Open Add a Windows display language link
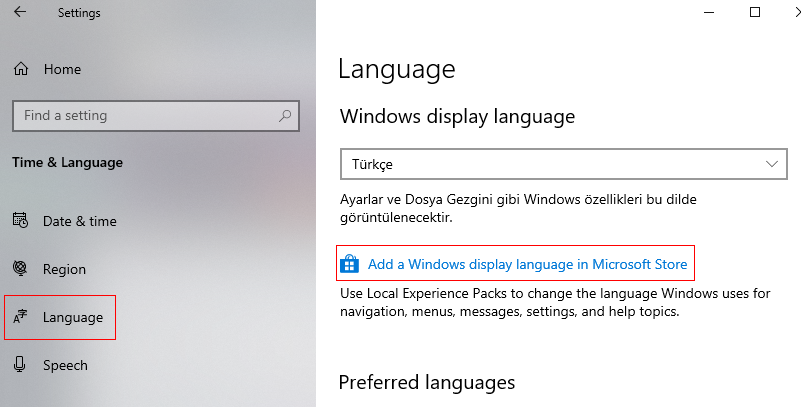The image size is (801, 407). (528, 264)
